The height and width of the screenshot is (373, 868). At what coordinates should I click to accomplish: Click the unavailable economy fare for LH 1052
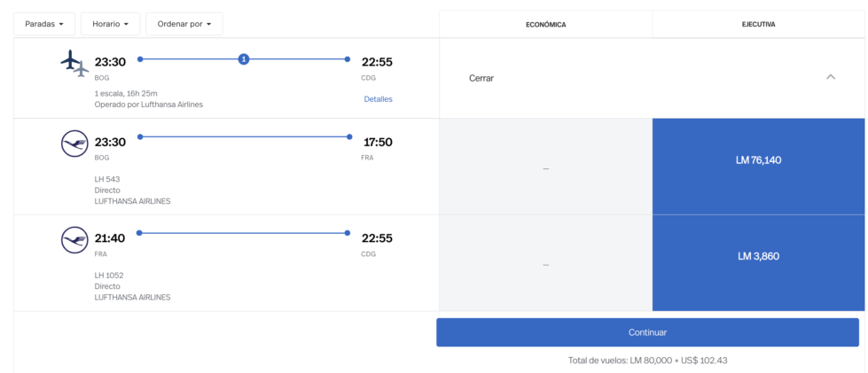pyautogui.click(x=546, y=263)
